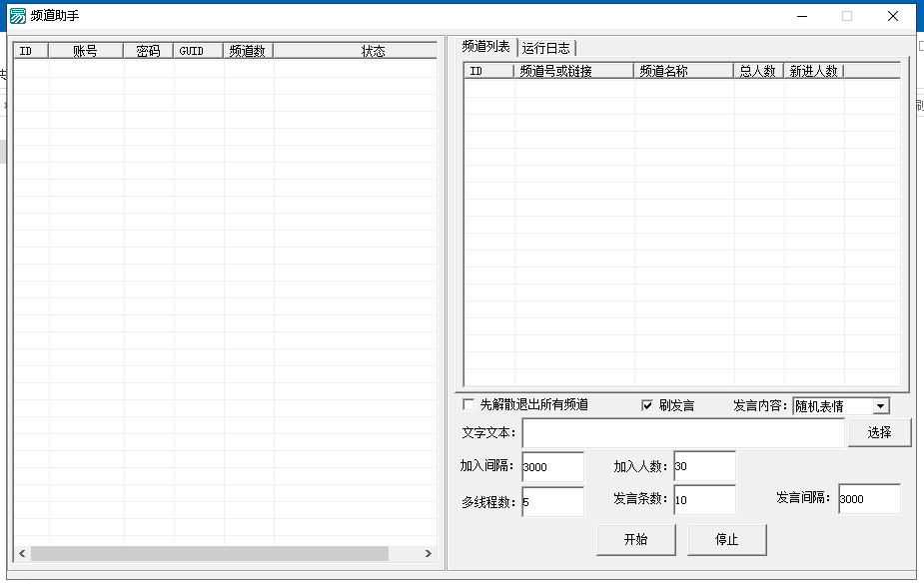924x584 pixels.
Task: Open the 发言内容 dropdown list
Action: point(880,406)
